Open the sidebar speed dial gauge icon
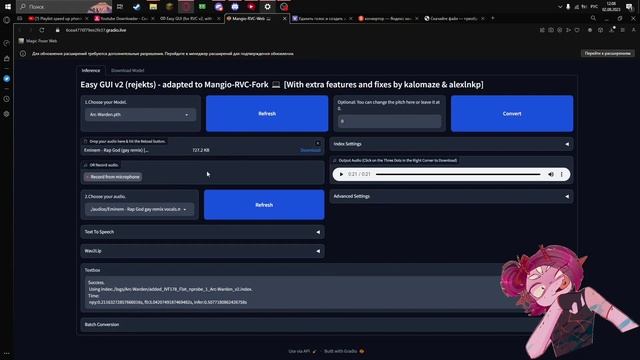Viewport: 640px width, 360px height. coord(7,43)
